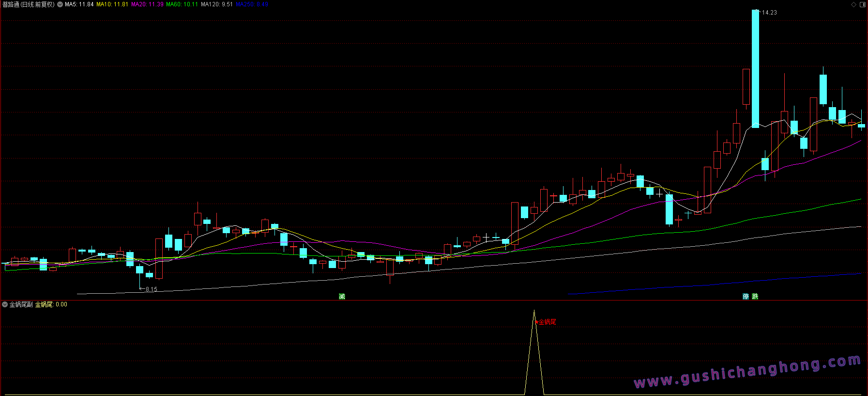The height and width of the screenshot is (396, 868).
Task: Click the 金锅尾副 indicator name
Action: [x=21, y=304]
